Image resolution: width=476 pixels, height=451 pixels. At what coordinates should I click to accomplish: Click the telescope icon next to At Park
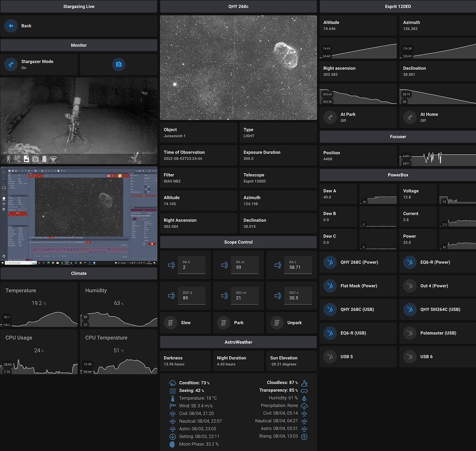[330, 118]
